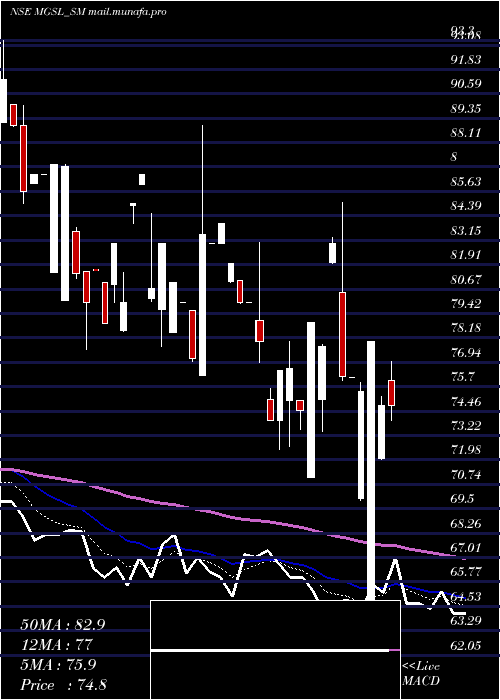Click the 85.63 axis value
Image resolution: width=500 pixels, height=700 pixels.
pyautogui.click(x=466, y=182)
